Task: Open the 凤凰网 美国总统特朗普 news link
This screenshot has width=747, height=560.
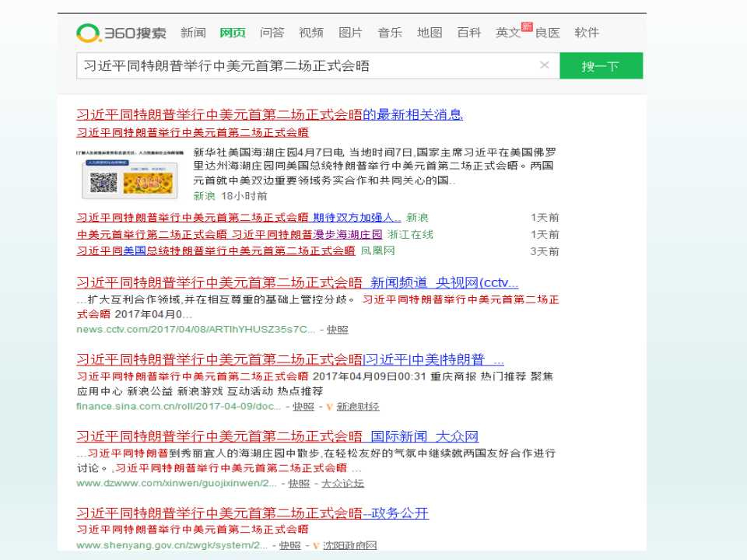Action: pos(216,251)
